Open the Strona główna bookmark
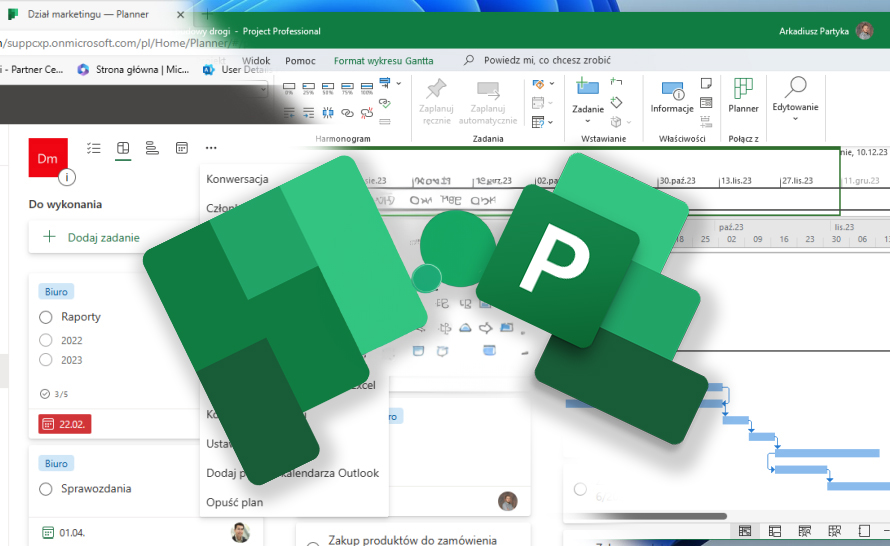This screenshot has height=546, width=890. point(134,69)
